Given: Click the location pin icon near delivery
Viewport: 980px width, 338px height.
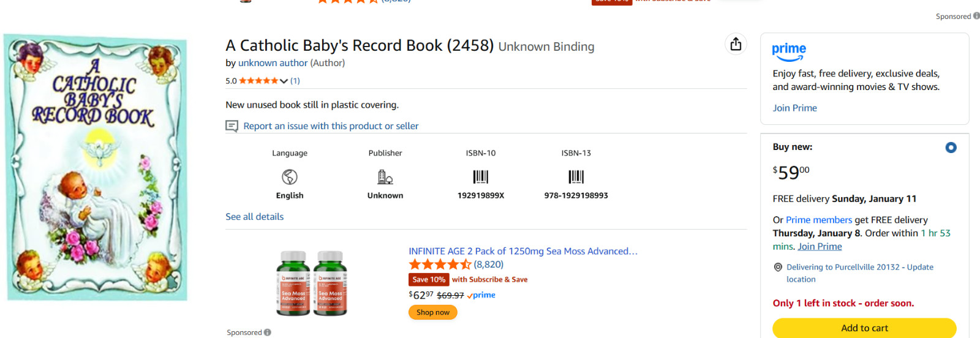Looking at the screenshot, I should 778,267.
